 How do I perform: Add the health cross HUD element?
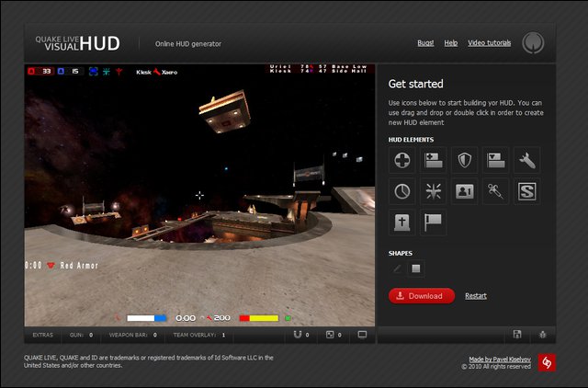(402, 160)
